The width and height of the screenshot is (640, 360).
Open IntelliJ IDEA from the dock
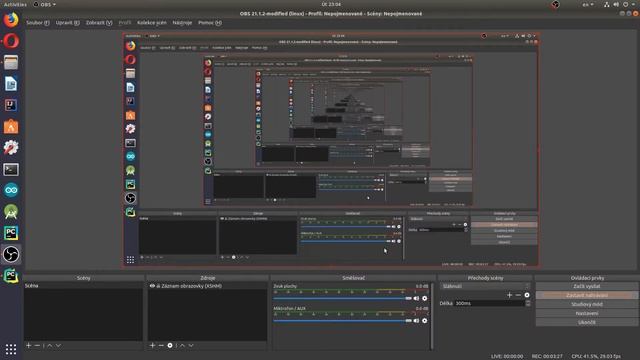click(x=11, y=105)
